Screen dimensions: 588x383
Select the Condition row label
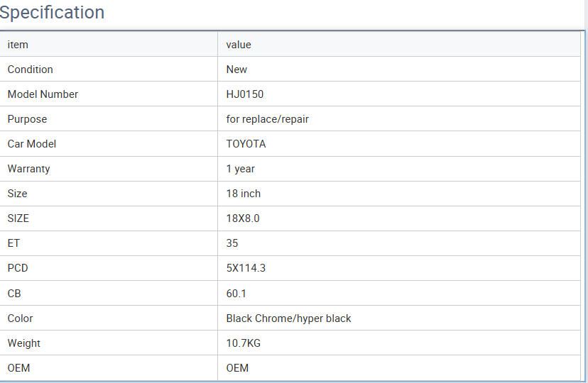click(30, 70)
